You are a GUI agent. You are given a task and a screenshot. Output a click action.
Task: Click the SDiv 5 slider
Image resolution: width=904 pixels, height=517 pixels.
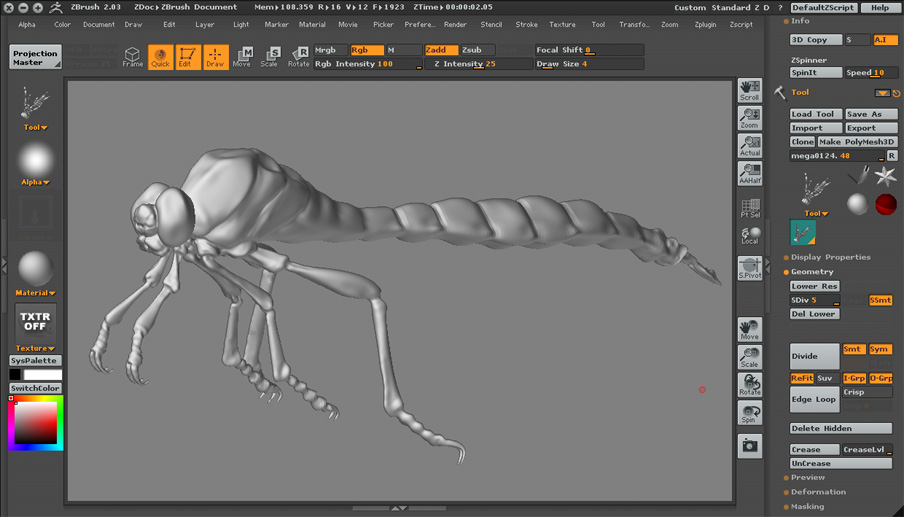[814, 300]
